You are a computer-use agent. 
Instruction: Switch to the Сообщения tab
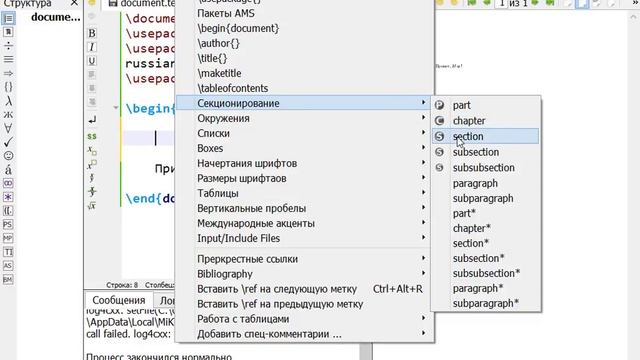pyautogui.click(x=119, y=300)
